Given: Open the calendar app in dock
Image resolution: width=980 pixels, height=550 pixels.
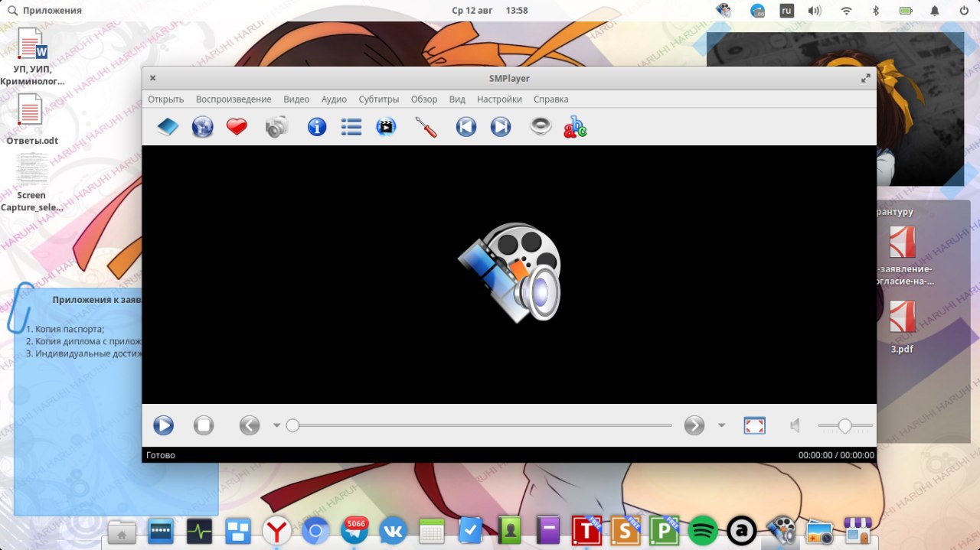Looking at the screenshot, I should pos(432,531).
